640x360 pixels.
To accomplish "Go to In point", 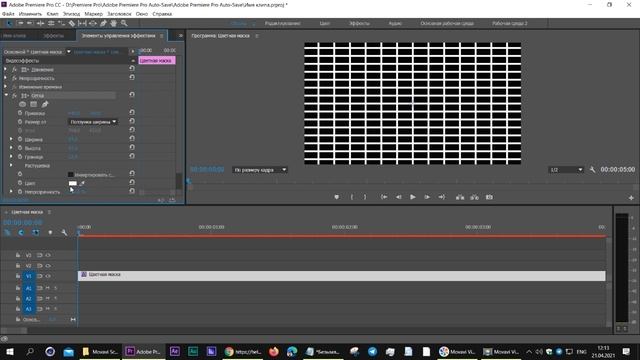I will 384,197.
